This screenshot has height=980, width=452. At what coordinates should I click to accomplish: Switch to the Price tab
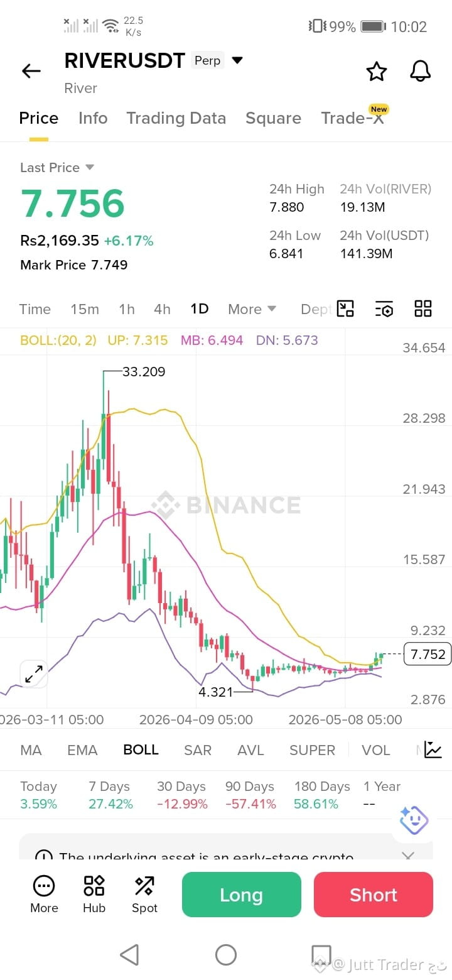click(39, 118)
